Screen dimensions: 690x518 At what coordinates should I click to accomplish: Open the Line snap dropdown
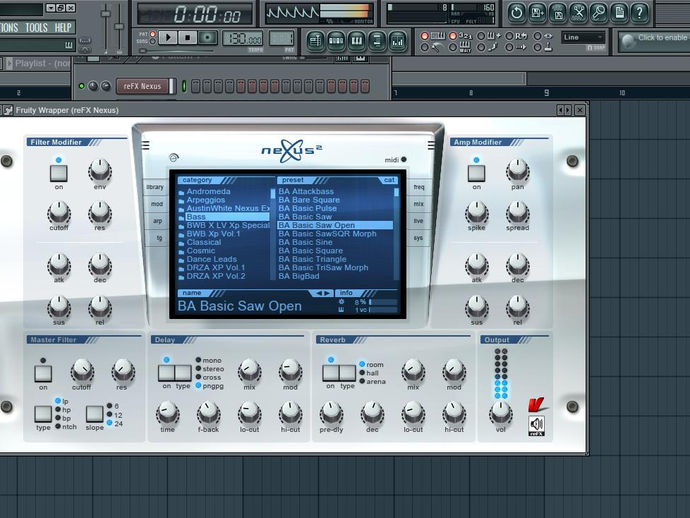(x=583, y=37)
